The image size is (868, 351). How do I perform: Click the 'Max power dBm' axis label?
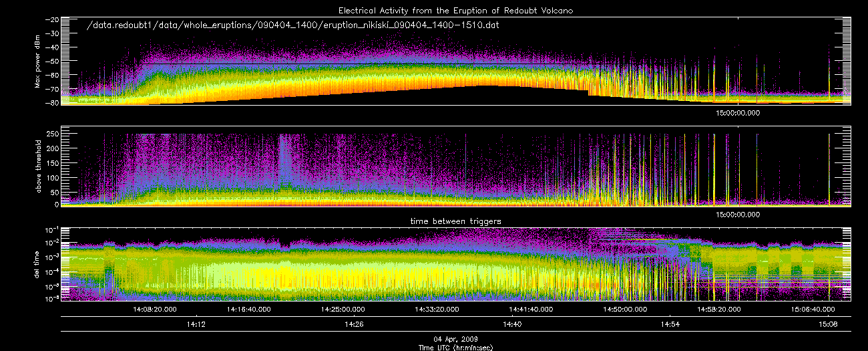tap(37, 61)
